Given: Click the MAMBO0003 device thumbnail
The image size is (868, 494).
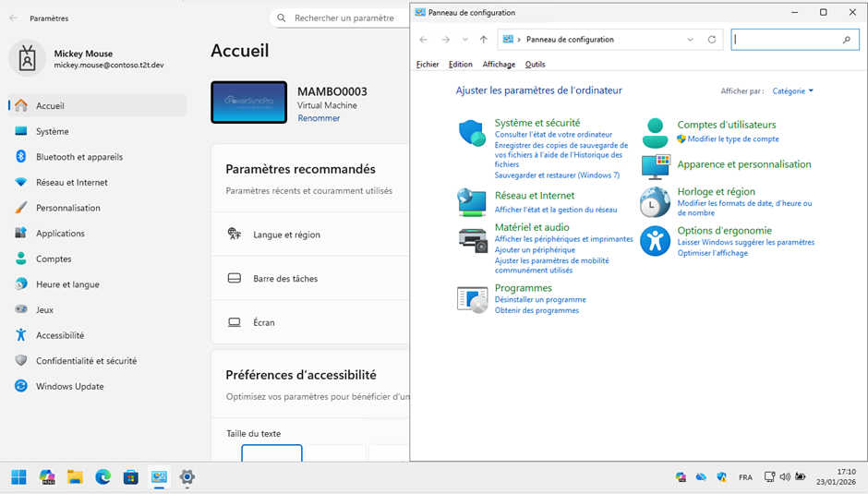Looking at the screenshot, I should click(249, 102).
